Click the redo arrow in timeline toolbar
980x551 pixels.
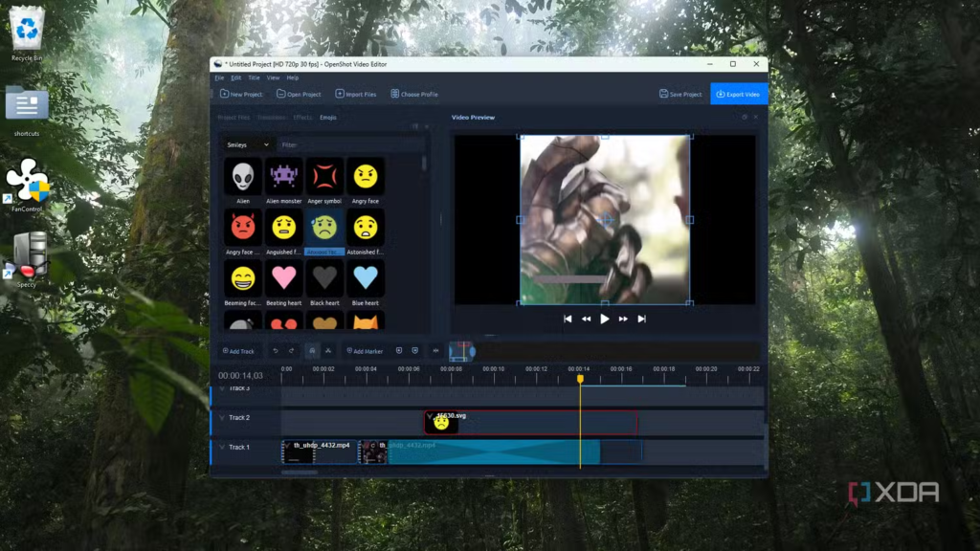[292, 351]
